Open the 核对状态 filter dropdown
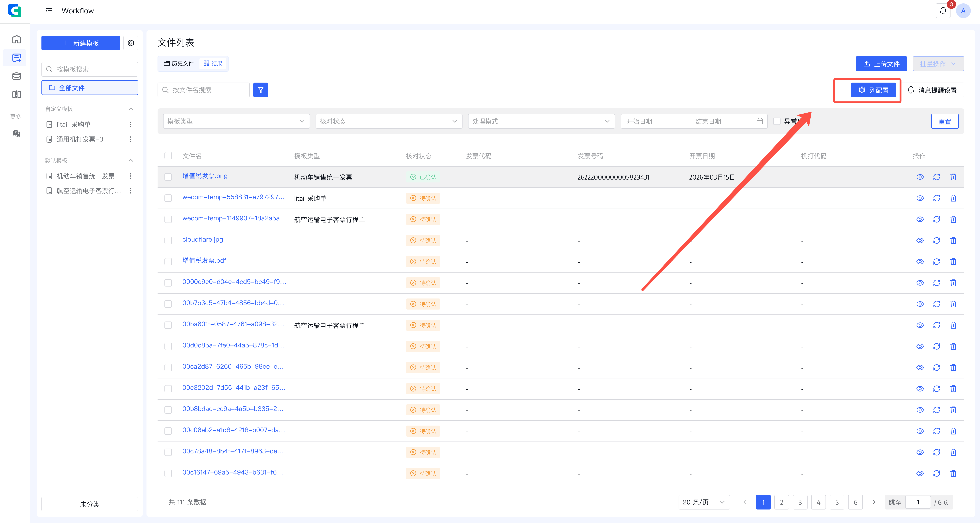This screenshot has width=980, height=523. point(389,121)
